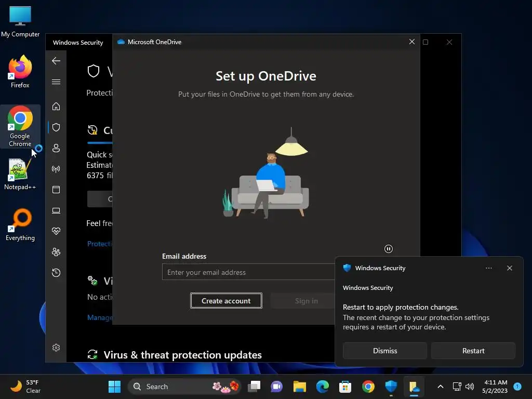The image size is (532, 399).
Task: Open App & browser control icon
Action: (x=56, y=190)
